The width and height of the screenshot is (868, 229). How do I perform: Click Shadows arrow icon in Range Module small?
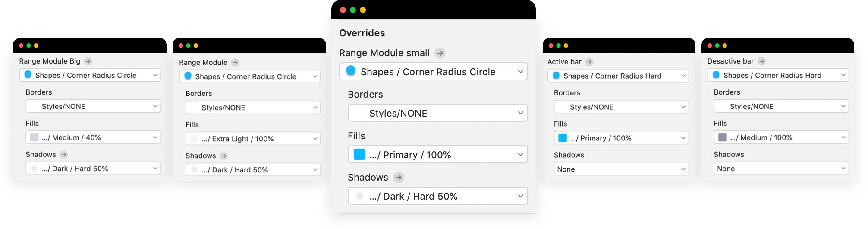point(399,177)
